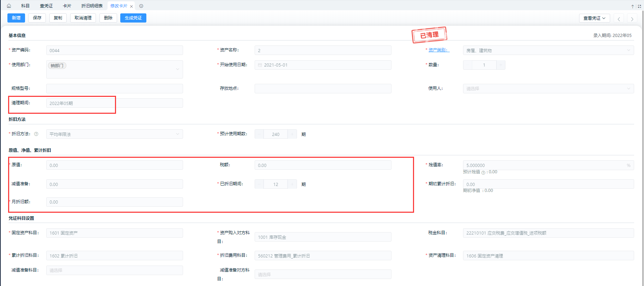This screenshot has width=644, height=286.
Task: Click the up arrow icon at top right
Action: pyautogui.click(x=633, y=6)
